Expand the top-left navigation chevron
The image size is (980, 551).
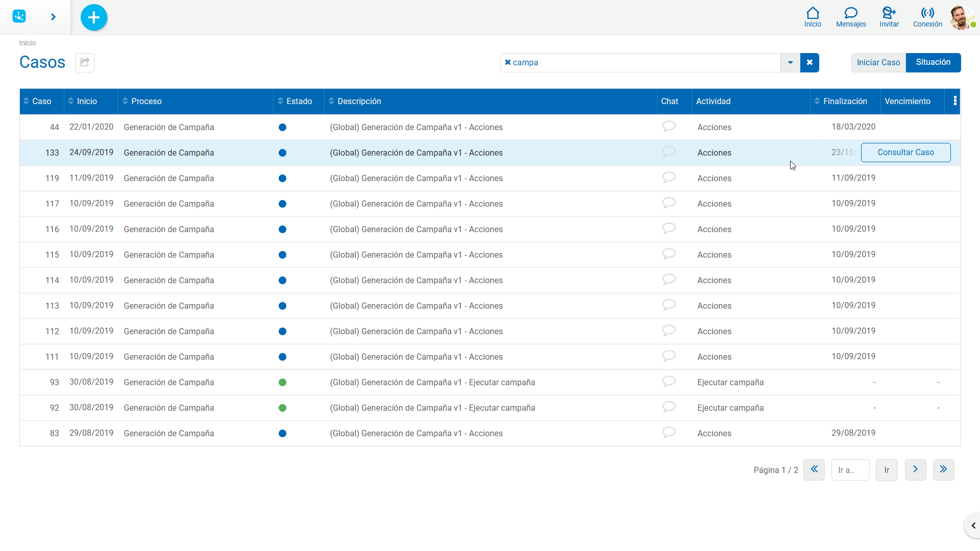(53, 17)
